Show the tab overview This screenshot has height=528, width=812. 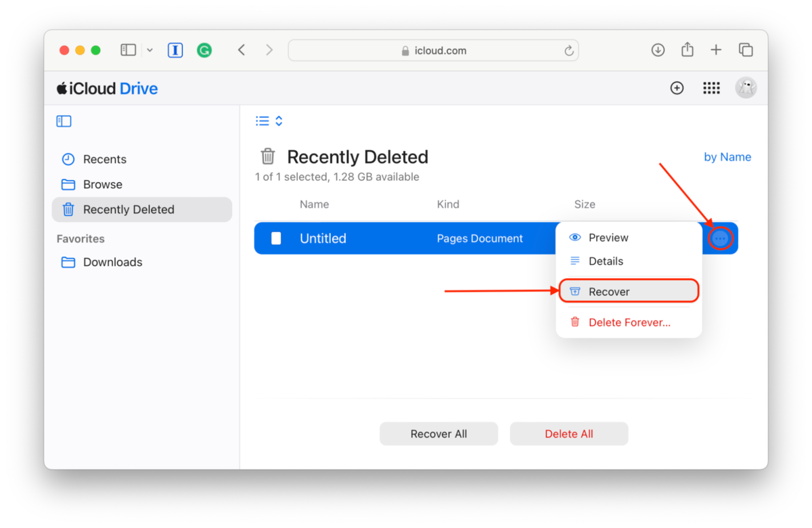pos(746,50)
